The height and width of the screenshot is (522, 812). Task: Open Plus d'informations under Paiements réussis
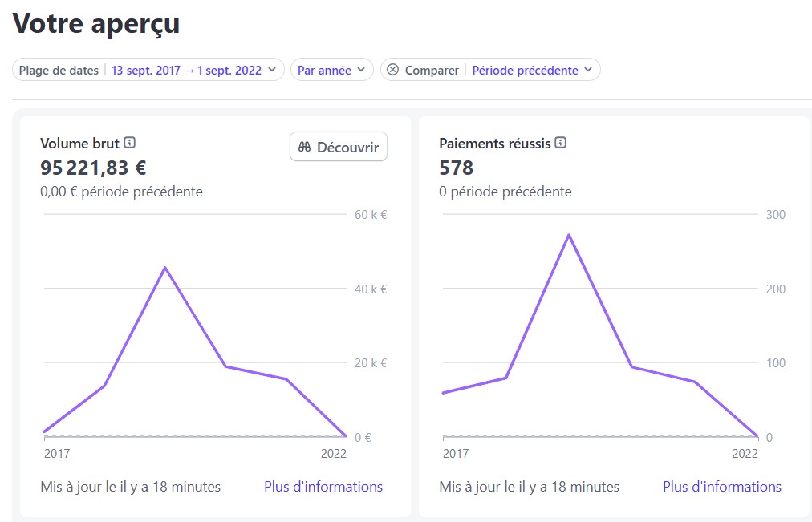[721, 487]
